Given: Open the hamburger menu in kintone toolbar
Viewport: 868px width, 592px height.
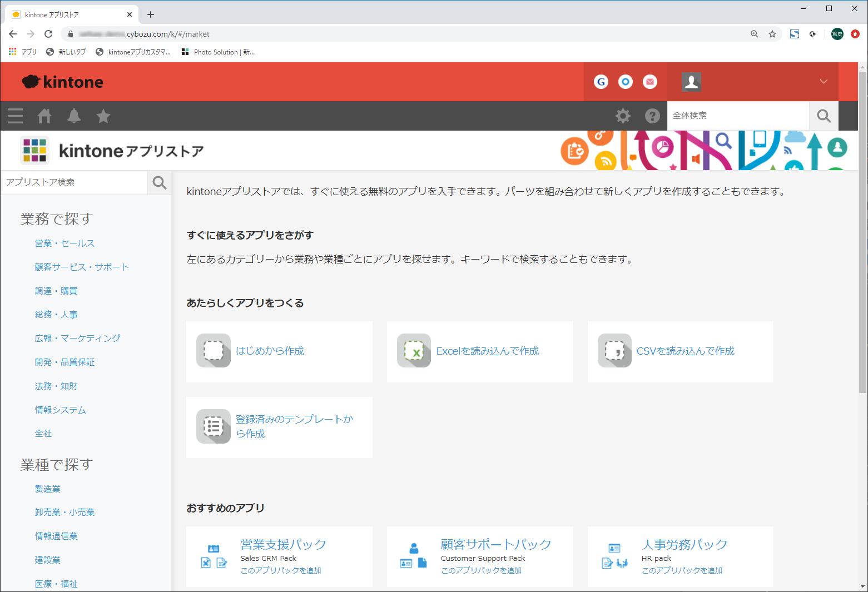Looking at the screenshot, I should [16, 116].
